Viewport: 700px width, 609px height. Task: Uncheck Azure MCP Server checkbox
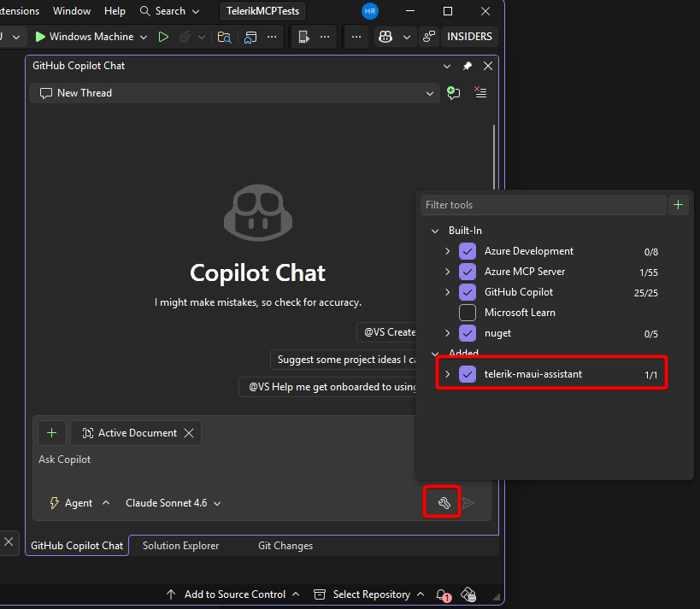(468, 272)
